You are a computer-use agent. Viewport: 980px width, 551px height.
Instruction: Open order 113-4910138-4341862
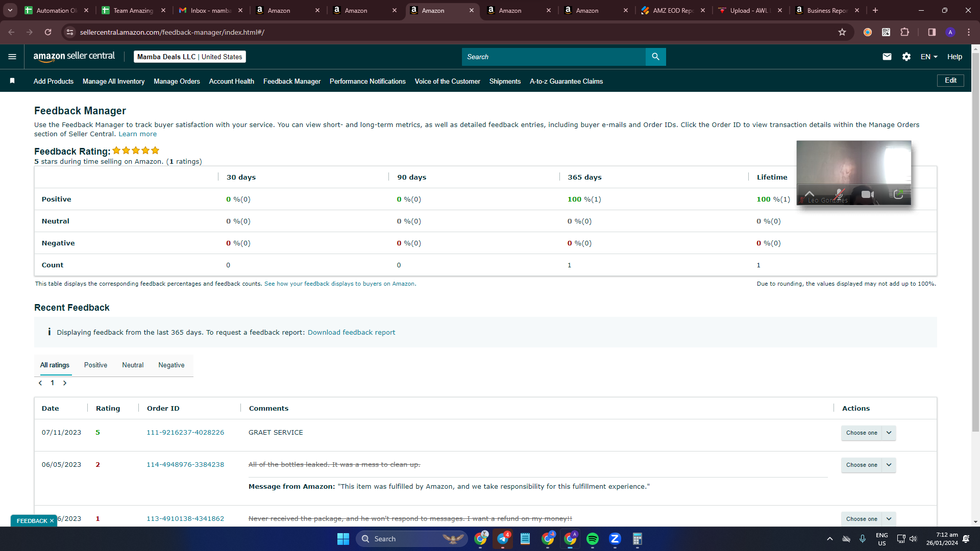(185, 519)
